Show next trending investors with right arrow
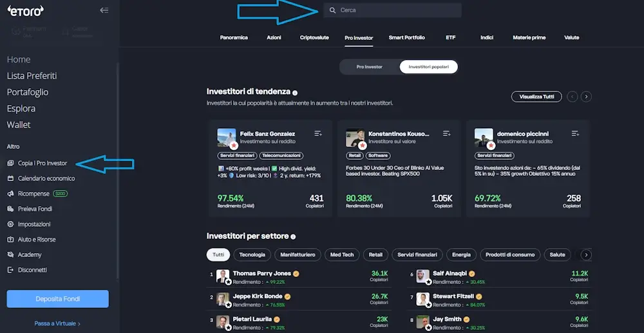Screen dimensions: 644x333 [x=586, y=97]
